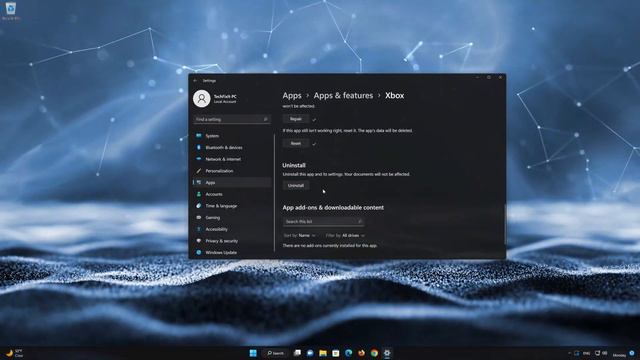Focus the Find a setting field
640x360 pixels.
pyautogui.click(x=231, y=119)
